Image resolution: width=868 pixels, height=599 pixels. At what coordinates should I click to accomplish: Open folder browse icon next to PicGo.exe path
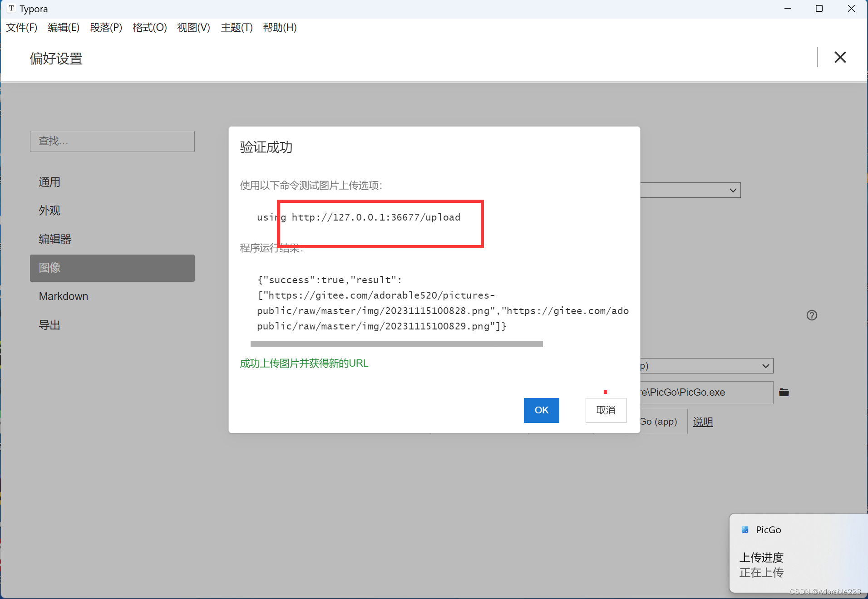click(784, 393)
